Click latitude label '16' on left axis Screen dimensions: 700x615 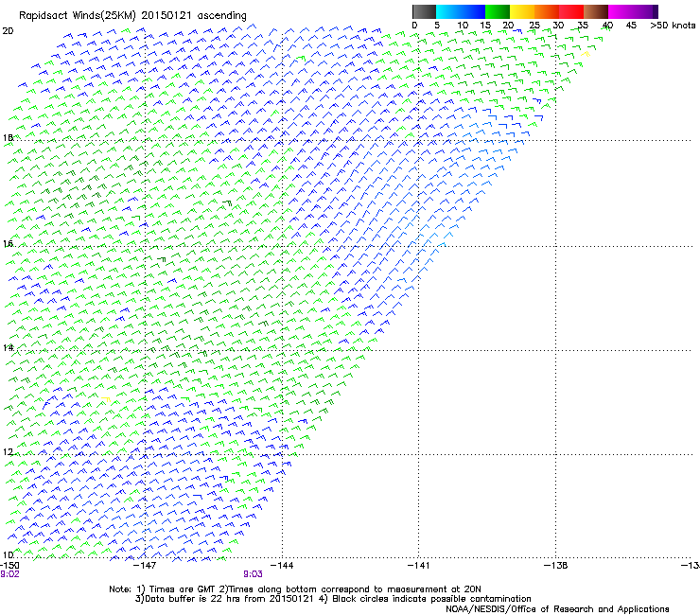[x=8, y=243]
